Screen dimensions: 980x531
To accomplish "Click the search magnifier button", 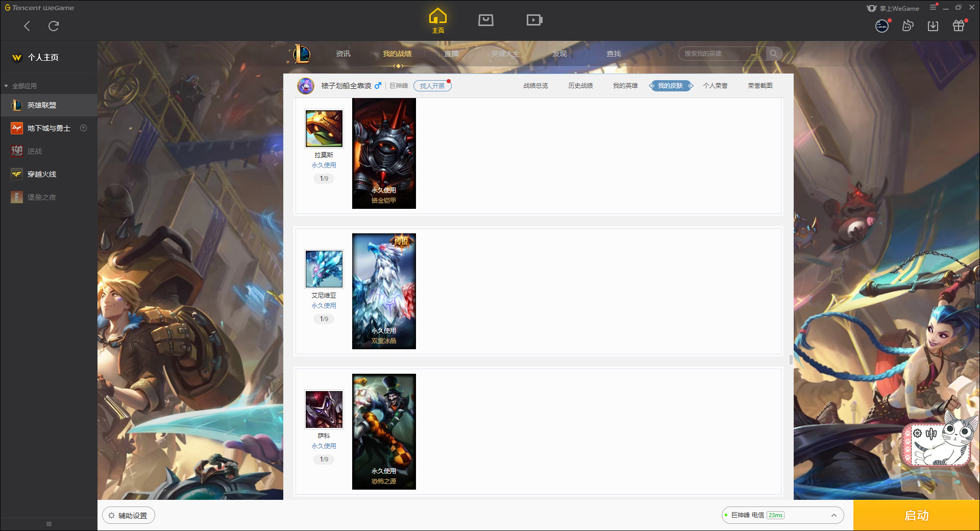I will [774, 54].
